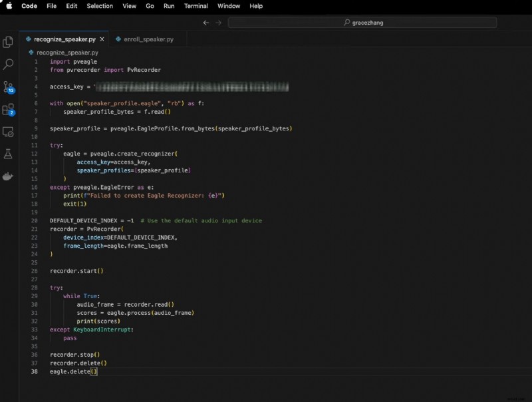
Task: Open the Help menu
Action: (x=255, y=6)
